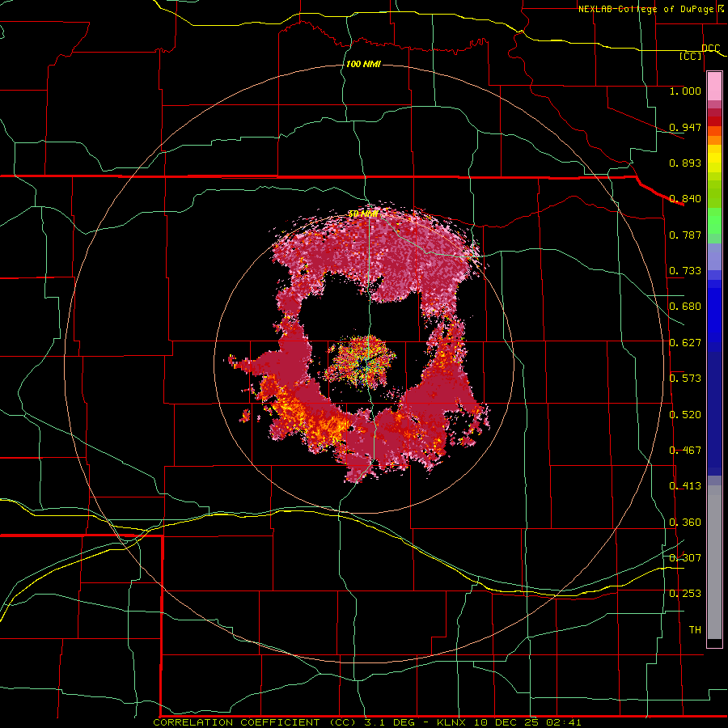Select the 0.840 legend value
728x728 pixels.
[x=685, y=199]
